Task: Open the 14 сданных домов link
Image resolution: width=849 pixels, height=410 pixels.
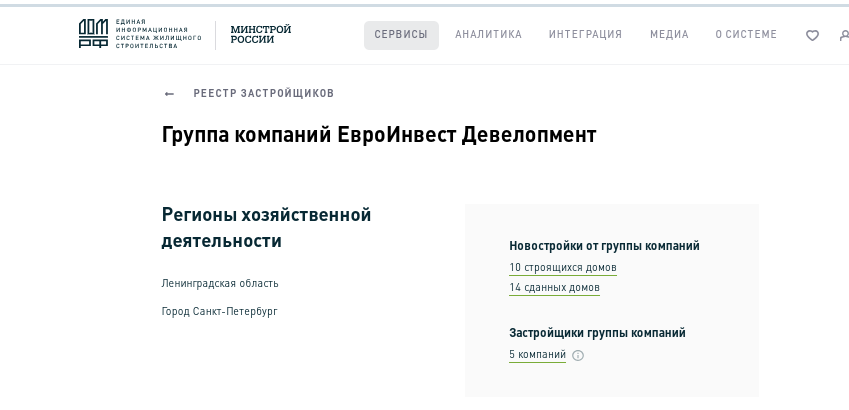Action: coord(554,288)
